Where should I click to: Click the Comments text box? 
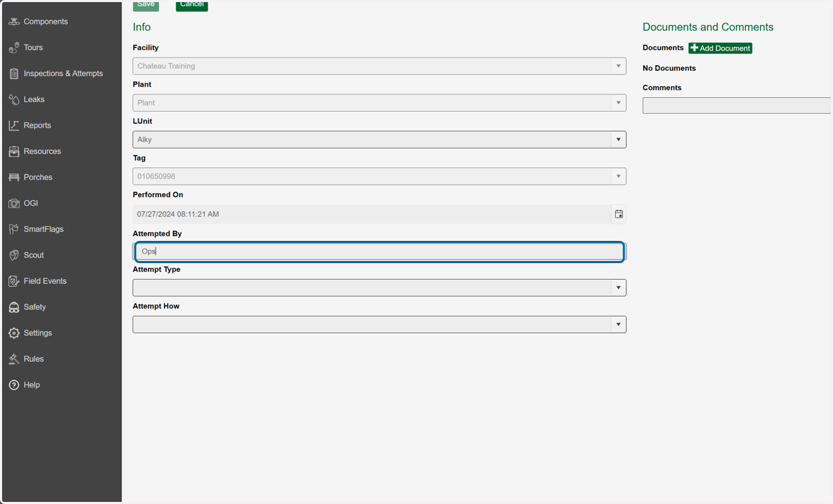[737, 106]
